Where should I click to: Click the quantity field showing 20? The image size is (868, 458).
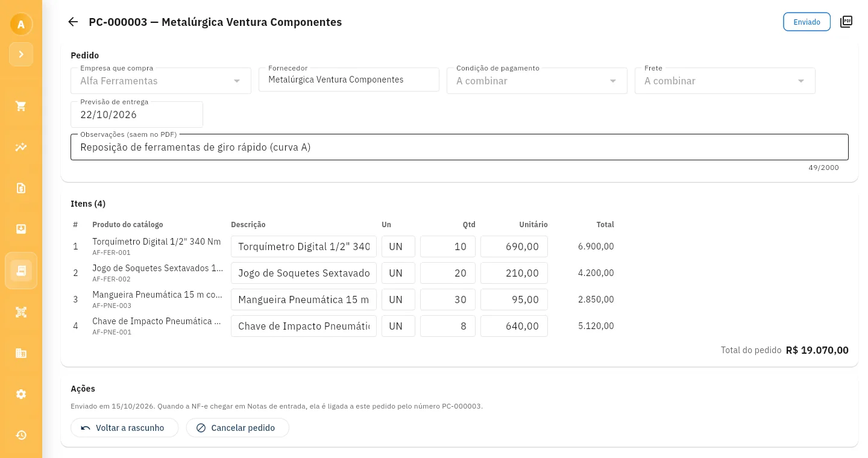click(x=448, y=273)
